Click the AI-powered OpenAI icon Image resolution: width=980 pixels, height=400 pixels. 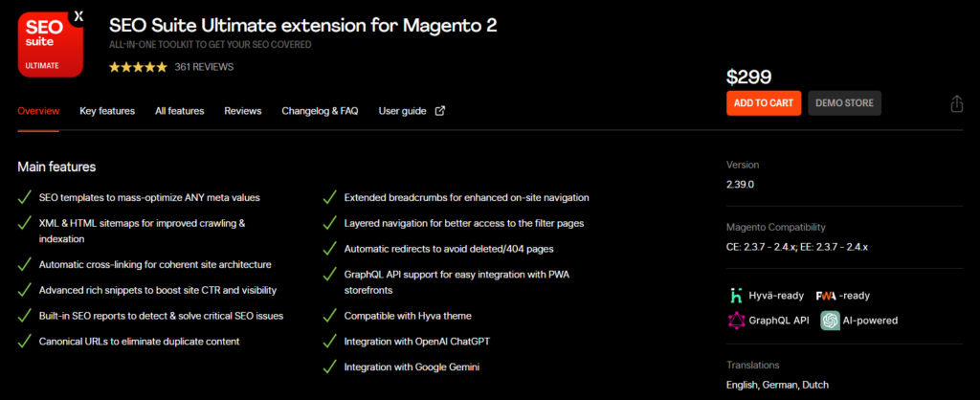pyautogui.click(x=829, y=320)
